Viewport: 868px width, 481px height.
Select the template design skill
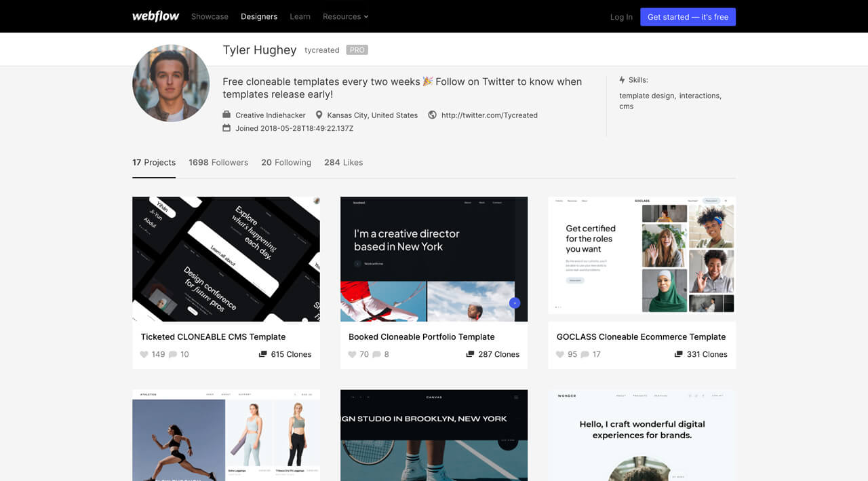point(647,96)
